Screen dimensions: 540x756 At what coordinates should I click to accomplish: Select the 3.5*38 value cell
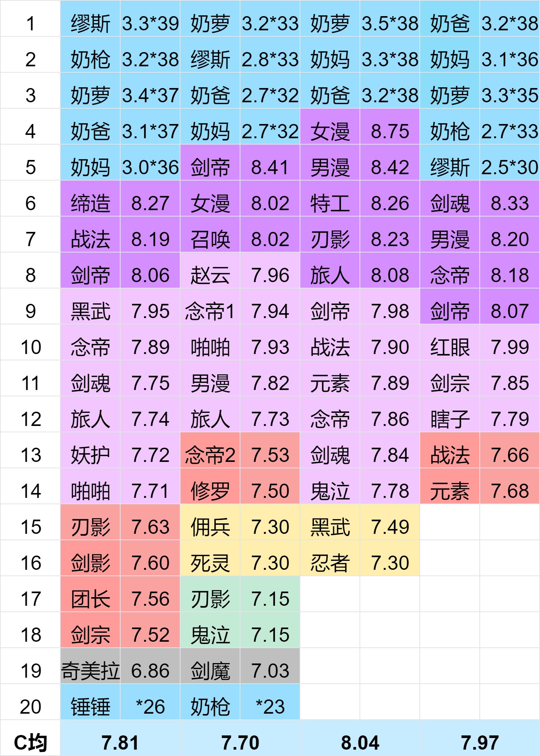click(390, 19)
